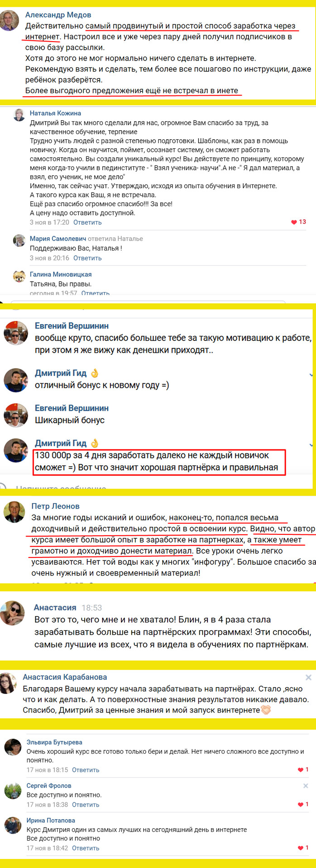Like Эльвира Бутырева's comment heart
This screenshot has height=868, width=316.
300,770
